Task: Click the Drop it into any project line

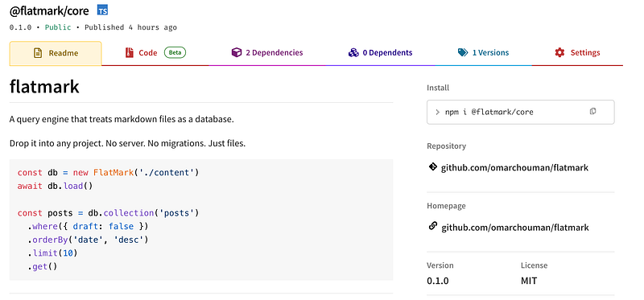Action: [x=127, y=145]
